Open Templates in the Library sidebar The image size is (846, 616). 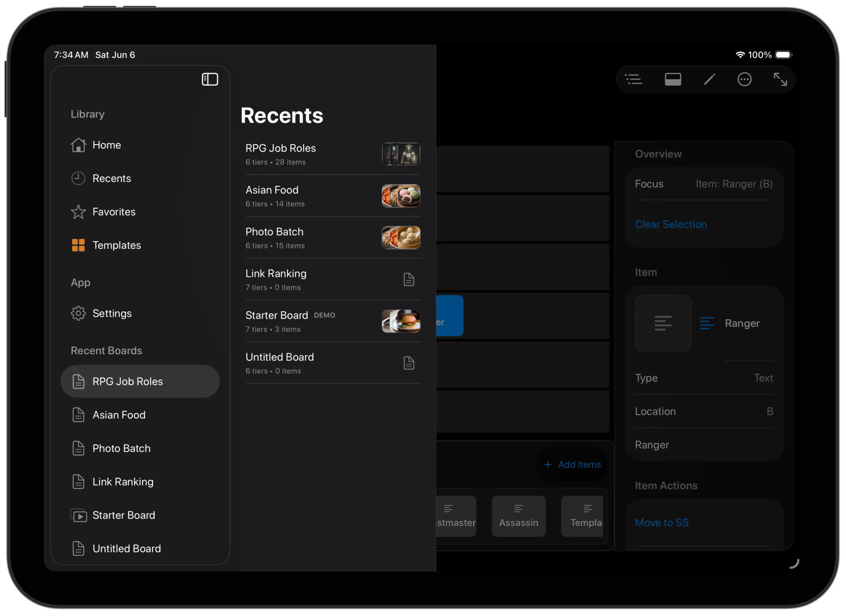(140, 245)
